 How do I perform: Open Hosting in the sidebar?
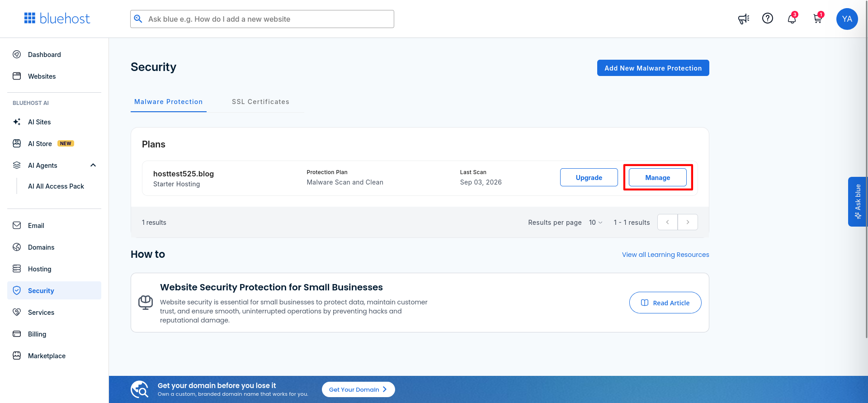tap(54, 269)
